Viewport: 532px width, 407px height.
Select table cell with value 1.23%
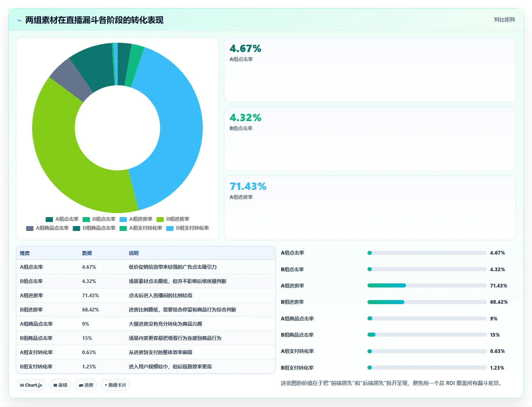point(89,367)
